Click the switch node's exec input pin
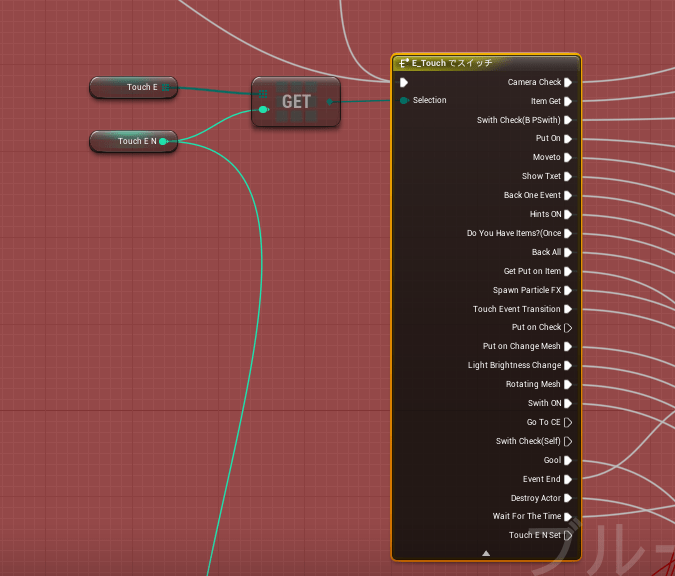675x576 pixels. (x=404, y=82)
